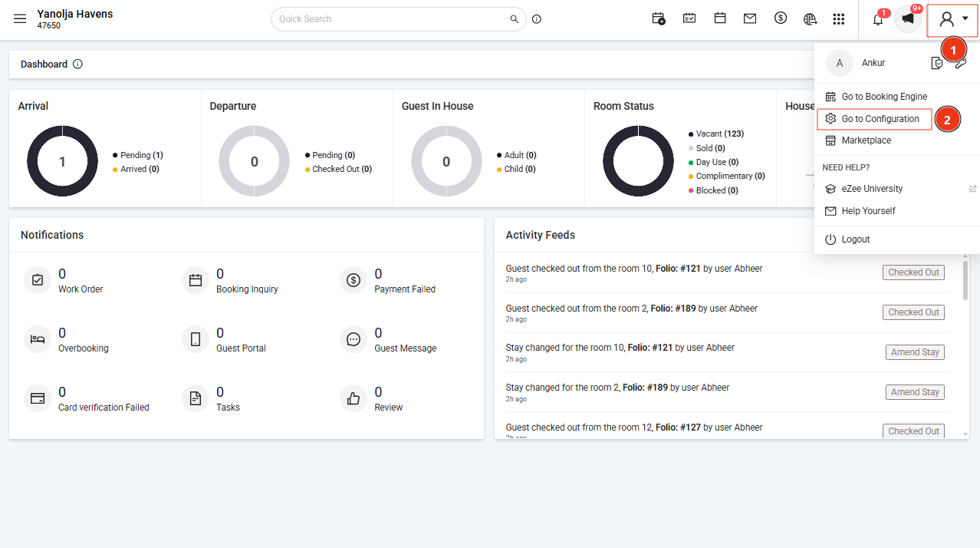Click the key icon next to Ankur
This screenshot has width=980, height=548.
[x=961, y=63]
